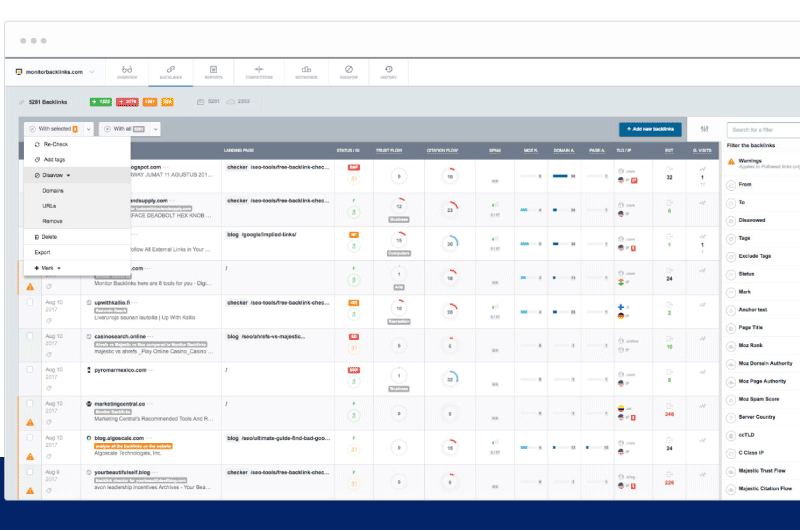
Task: Click the green new-backlinks count badge
Action: click(101, 102)
